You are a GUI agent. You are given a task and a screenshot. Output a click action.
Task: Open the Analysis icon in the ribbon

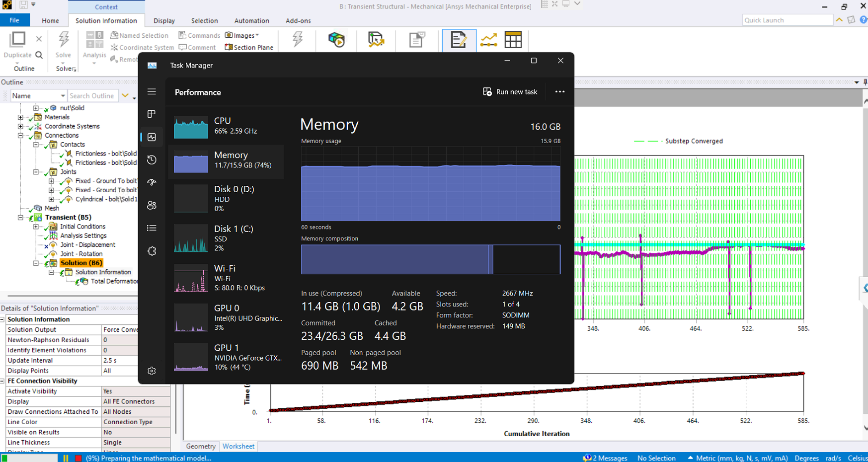click(x=94, y=40)
